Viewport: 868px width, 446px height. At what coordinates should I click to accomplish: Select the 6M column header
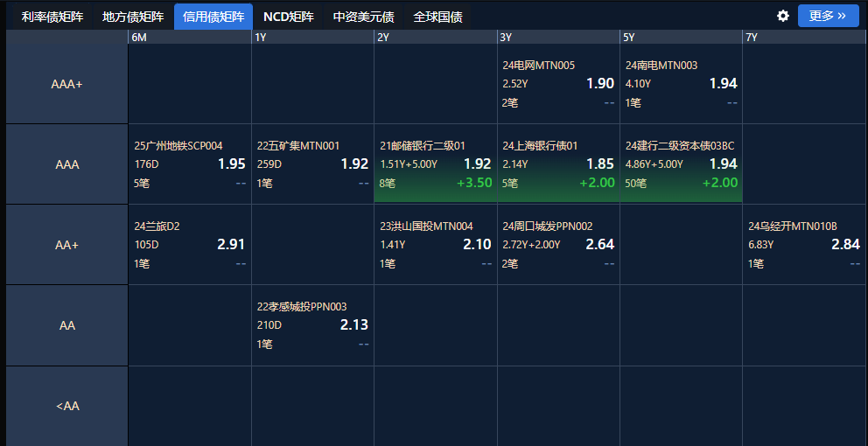(x=190, y=37)
